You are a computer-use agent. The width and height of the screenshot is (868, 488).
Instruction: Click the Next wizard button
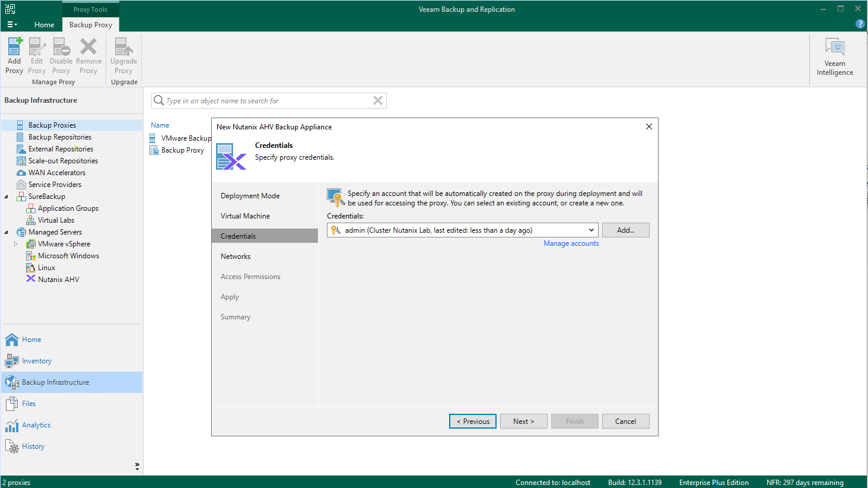(x=524, y=422)
